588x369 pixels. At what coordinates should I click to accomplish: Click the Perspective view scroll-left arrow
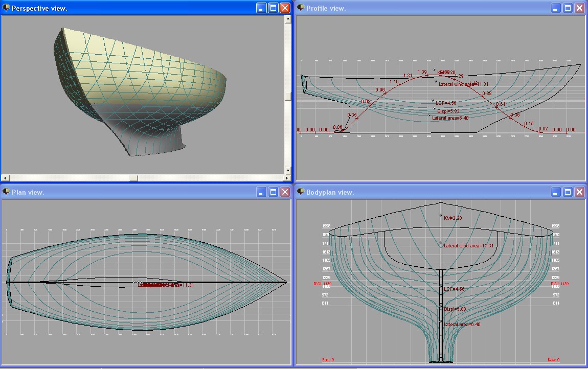coord(5,178)
